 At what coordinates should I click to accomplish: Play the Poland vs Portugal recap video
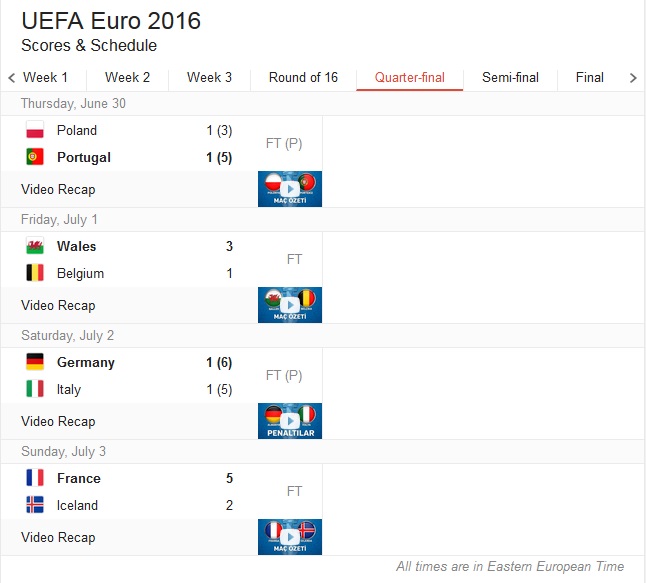[290, 189]
